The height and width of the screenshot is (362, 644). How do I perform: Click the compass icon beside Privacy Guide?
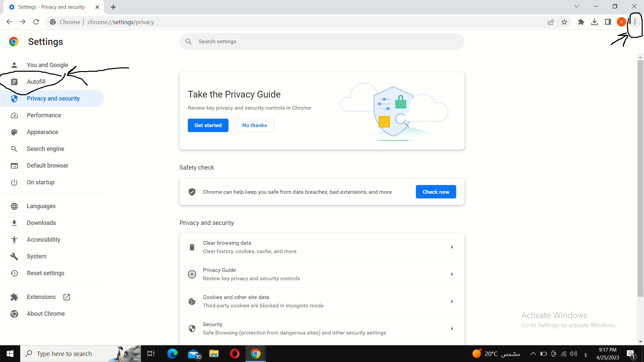pos(192,274)
